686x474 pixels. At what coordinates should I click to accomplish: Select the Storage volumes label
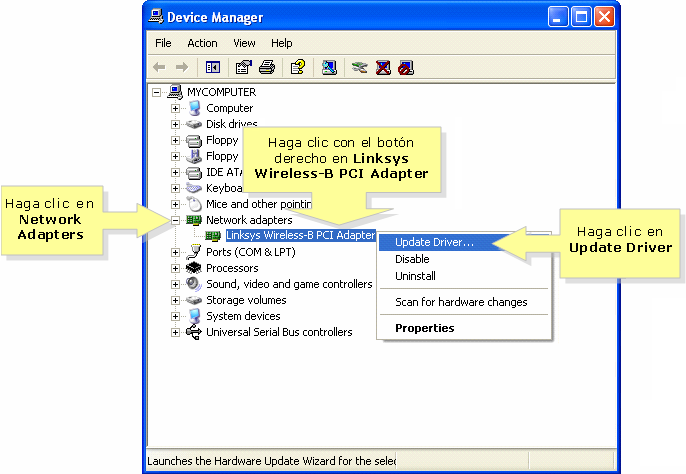coord(246,300)
